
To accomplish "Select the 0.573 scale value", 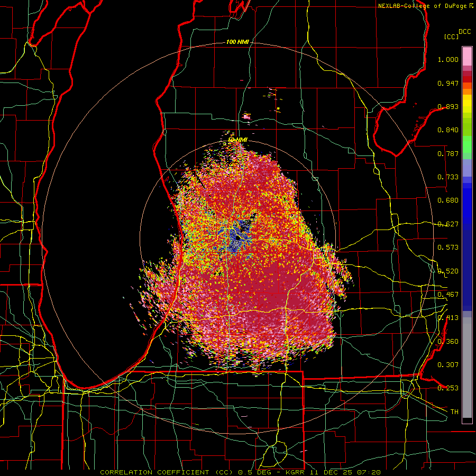I will pyautogui.click(x=448, y=248).
